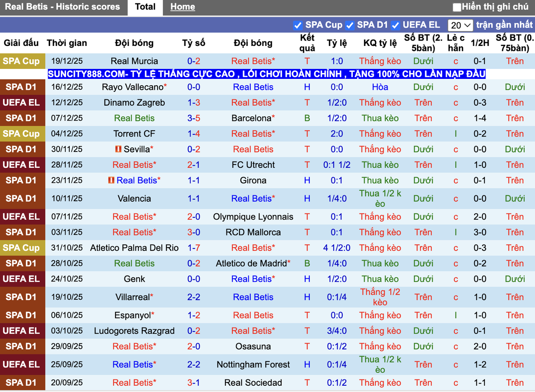This screenshot has height=392, width=535.
Task: Click the Lẻ c hẵn column header
Action: 456,43
